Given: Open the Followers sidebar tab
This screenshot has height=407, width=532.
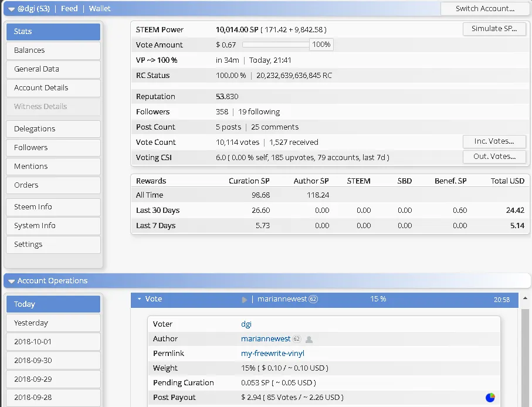Looking at the screenshot, I should pyautogui.click(x=53, y=148).
